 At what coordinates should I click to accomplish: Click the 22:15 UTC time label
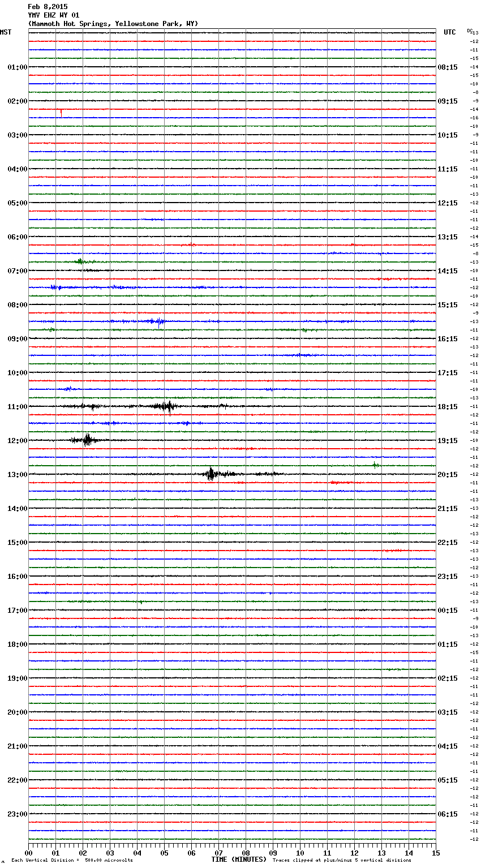448,543
